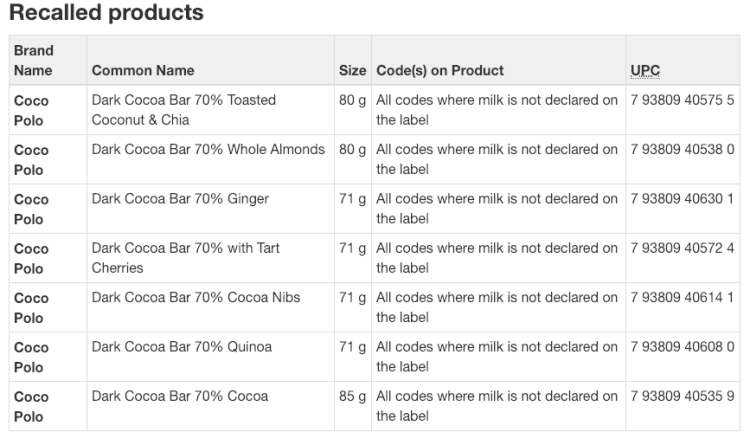Select Dark Cocoa Bar 70% Cocoa Nibs cell
The image size is (750, 445).
coord(196,297)
